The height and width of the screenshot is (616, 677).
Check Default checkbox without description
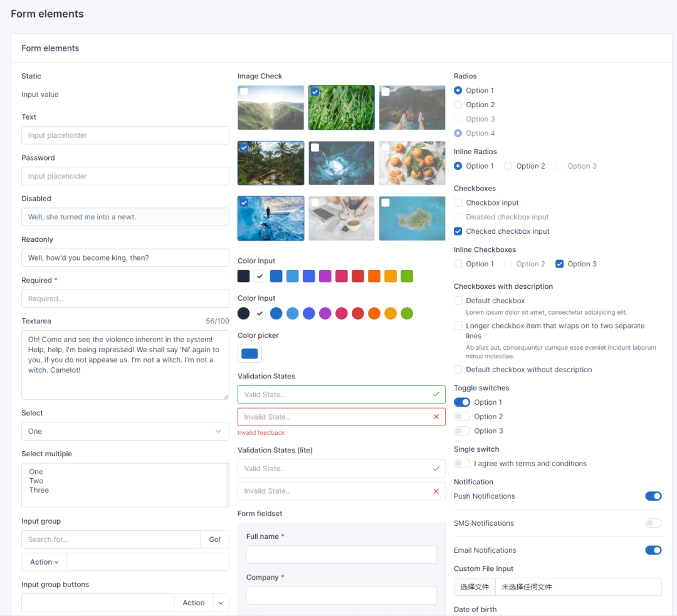point(458,370)
